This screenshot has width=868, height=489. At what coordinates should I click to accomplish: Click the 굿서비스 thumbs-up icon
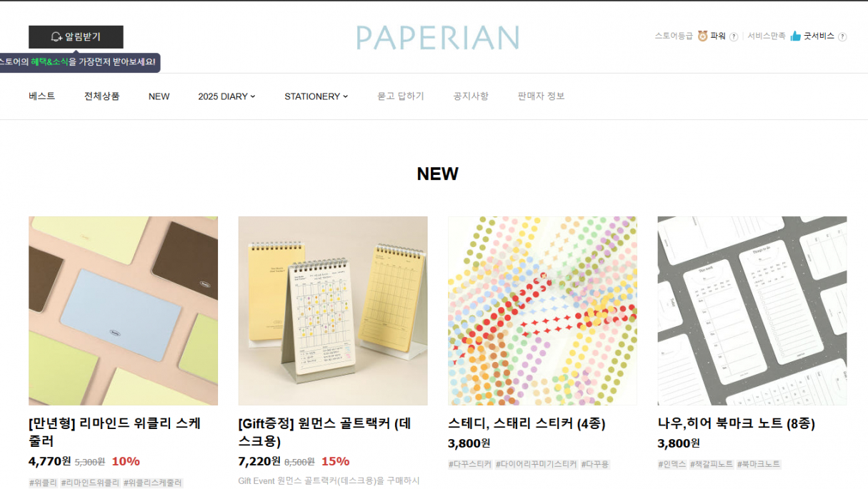(795, 36)
